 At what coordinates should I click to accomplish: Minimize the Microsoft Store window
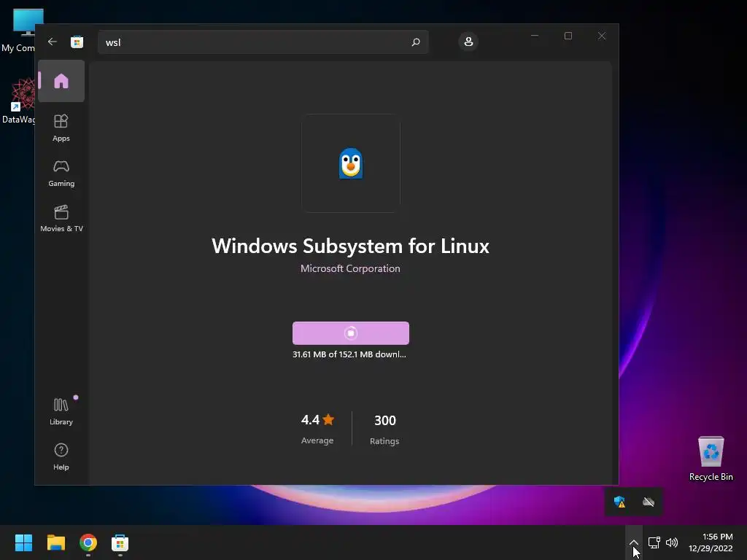[x=535, y=36]
